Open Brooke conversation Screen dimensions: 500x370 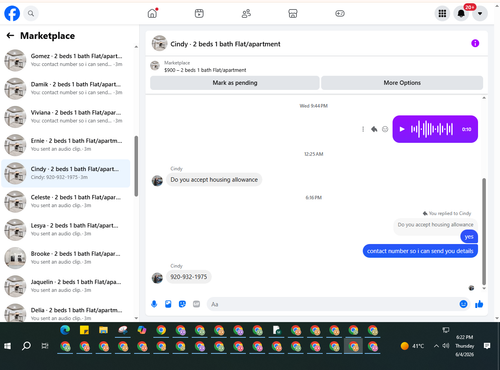(66, 258)
